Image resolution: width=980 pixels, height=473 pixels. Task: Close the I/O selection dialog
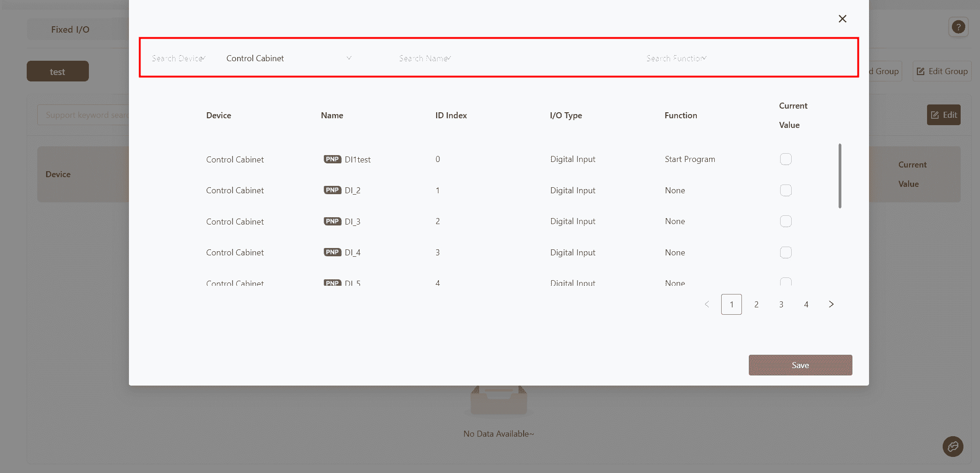842,19
